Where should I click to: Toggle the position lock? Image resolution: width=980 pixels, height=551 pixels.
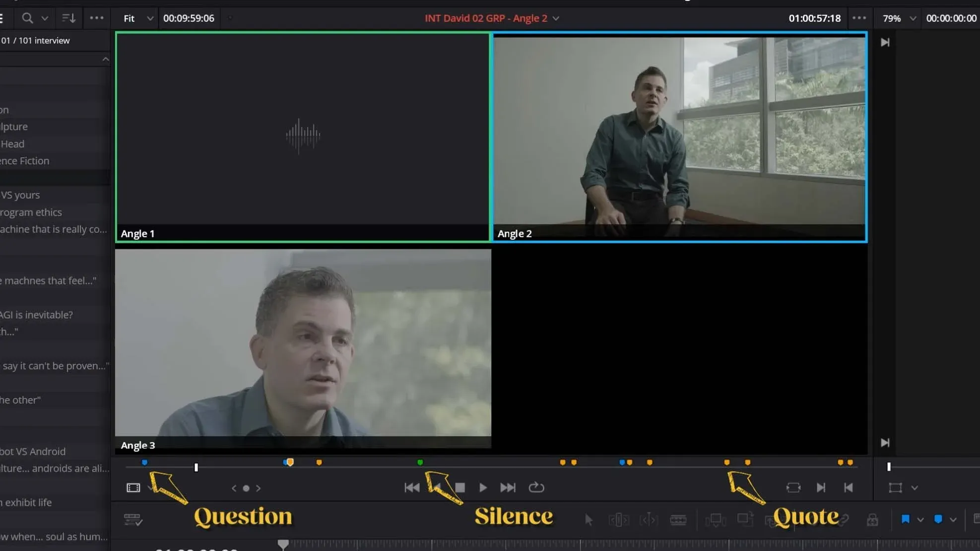(x=872, y=520)
